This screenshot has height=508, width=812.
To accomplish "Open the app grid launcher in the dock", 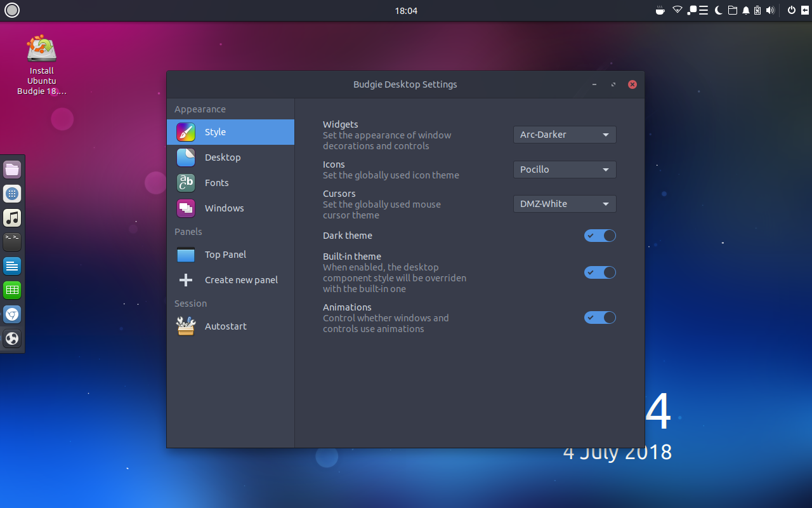I will 12,194.
